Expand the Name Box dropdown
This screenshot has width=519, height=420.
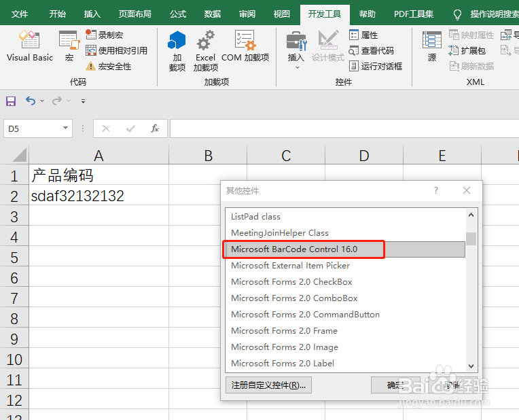click(x=65, y=128)
